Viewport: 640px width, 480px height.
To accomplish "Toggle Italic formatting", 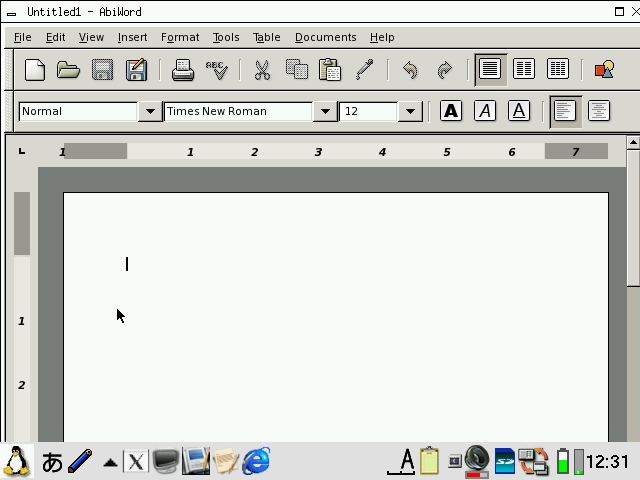I will [485, 111].
